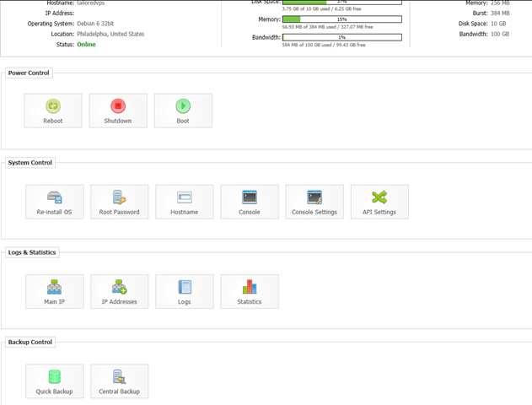Image resolution: width=532 pixels, height=405 pixels.
Task: Click the green Online status text
Action: (86, 45)
